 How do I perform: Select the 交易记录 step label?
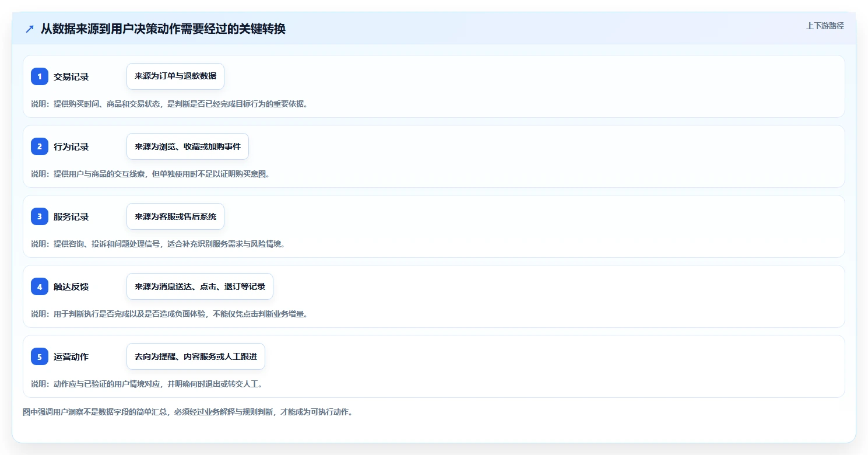coord(71,76)
